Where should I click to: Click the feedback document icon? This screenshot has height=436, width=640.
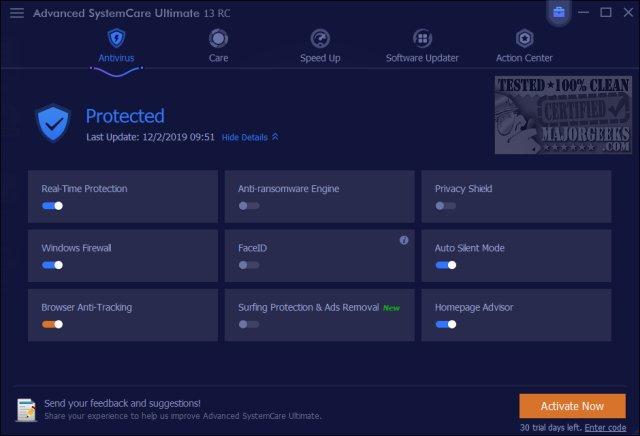click(27, 410)
